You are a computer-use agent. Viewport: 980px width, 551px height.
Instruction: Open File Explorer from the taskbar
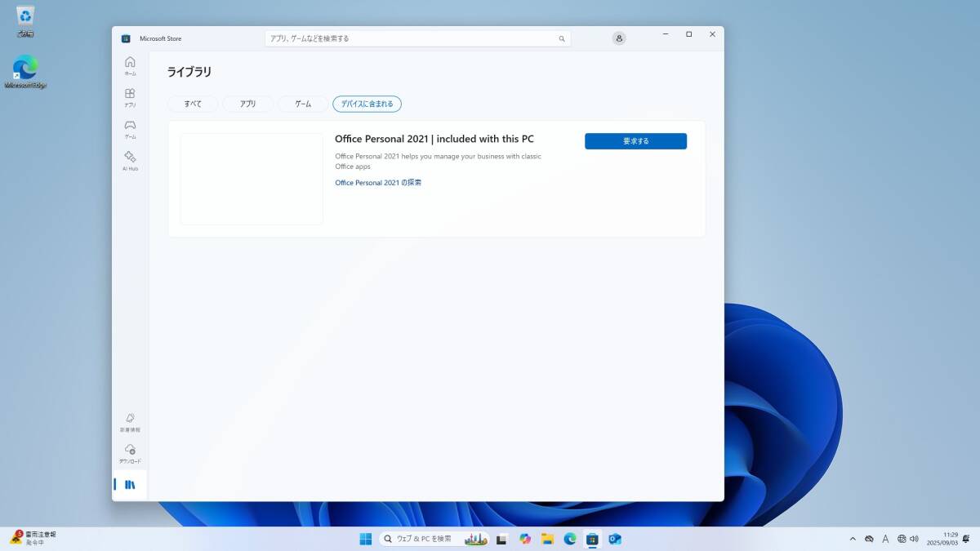pos(547,539)
